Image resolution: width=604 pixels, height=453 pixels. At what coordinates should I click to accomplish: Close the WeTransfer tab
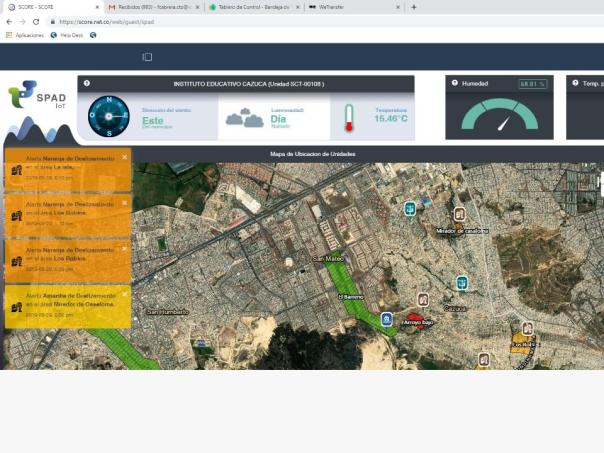click(398, 7)
